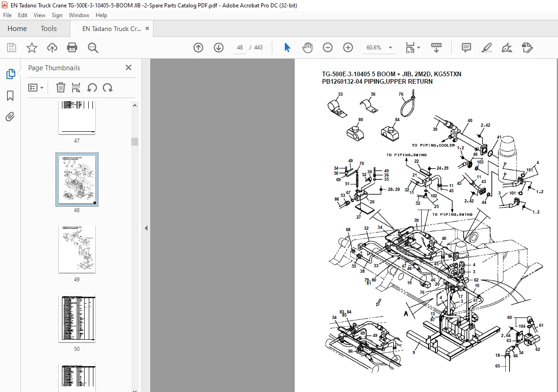This screenshot has height=392, width=558.
Task: Click the Save file icon
Action: tap(12, 48)
